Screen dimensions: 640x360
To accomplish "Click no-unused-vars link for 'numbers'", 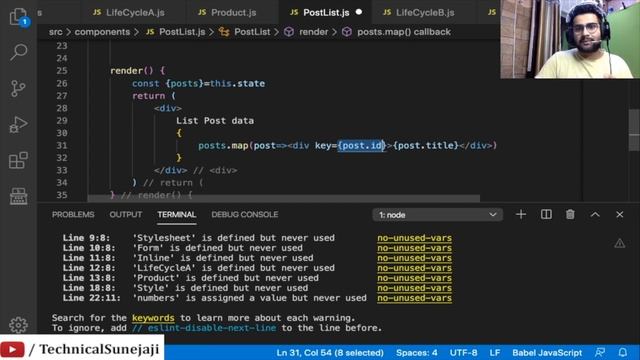I will [414, 298].
